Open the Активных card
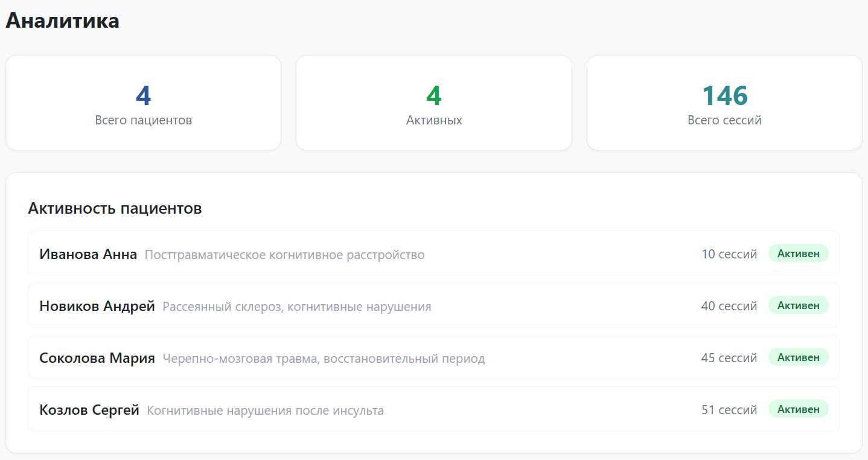The width and height of the screenshot is (868, 460). pyautogui.click(x=434, y=103)
